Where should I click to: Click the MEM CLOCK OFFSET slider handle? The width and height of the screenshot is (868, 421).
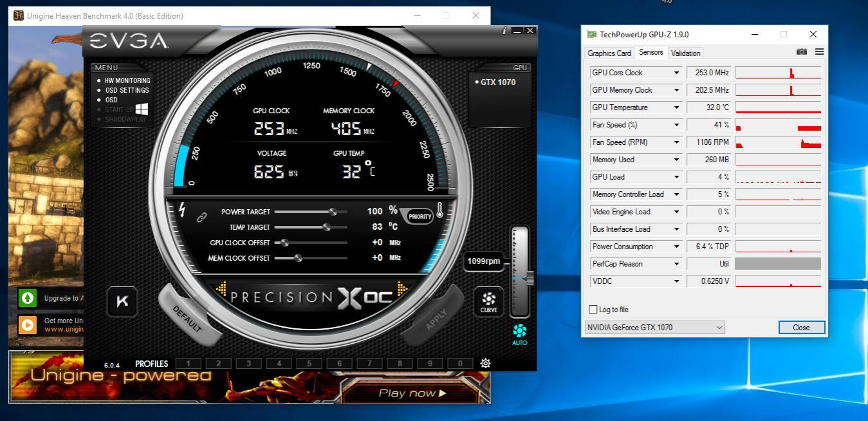[x=298, y=258]
